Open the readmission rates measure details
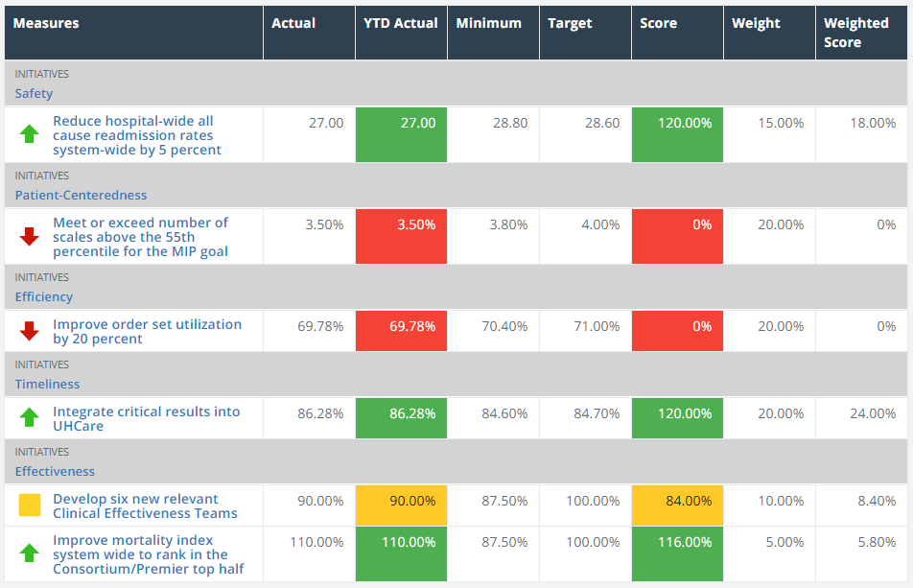This screenshot has width=913, height=588. [144, 134]
